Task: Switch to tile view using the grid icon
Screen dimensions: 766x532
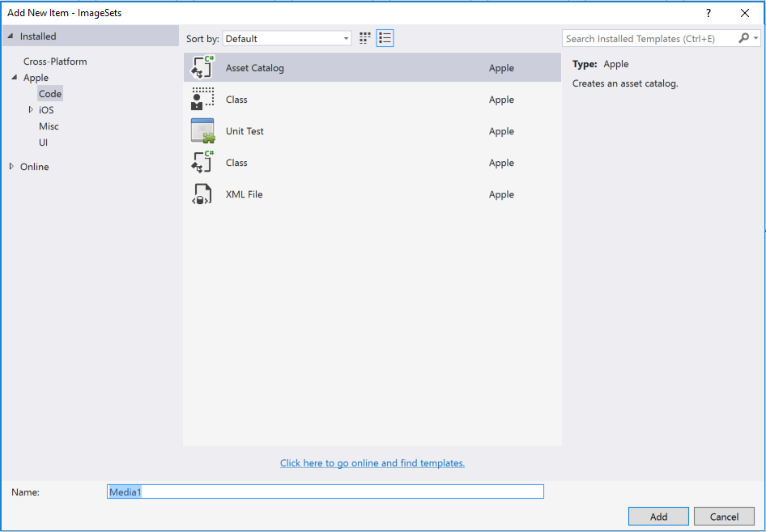Action: [364, 37]
